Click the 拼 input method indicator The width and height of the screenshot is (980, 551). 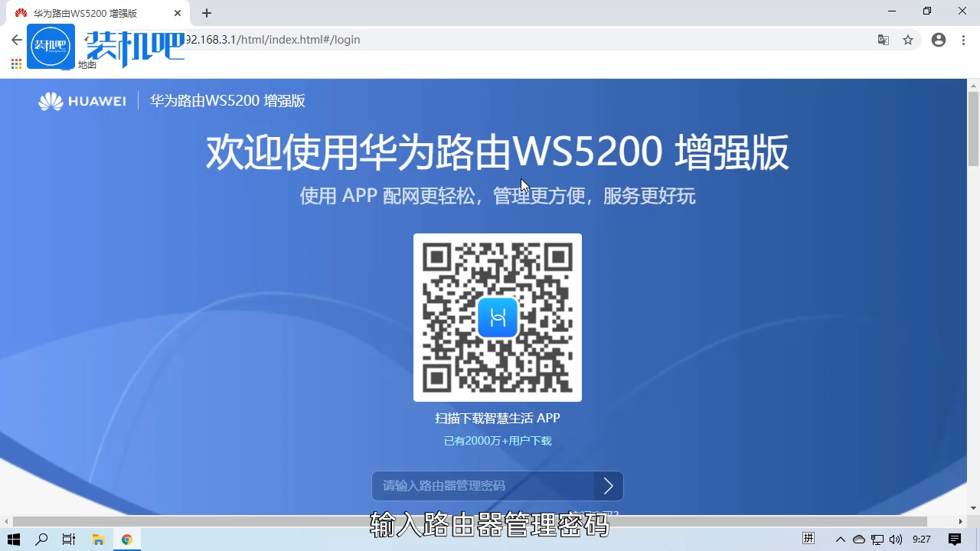(x=808, y=539)
